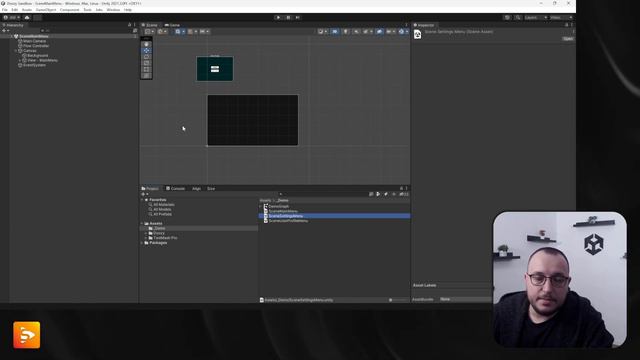Screen dimensions: 640x360
Task: Open the cloud services icon
Action: (27, 18)
